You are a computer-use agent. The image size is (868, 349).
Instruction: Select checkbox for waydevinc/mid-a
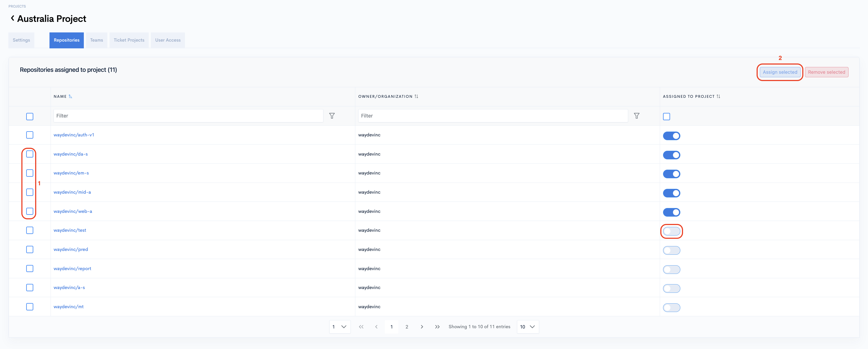[30, 192]
